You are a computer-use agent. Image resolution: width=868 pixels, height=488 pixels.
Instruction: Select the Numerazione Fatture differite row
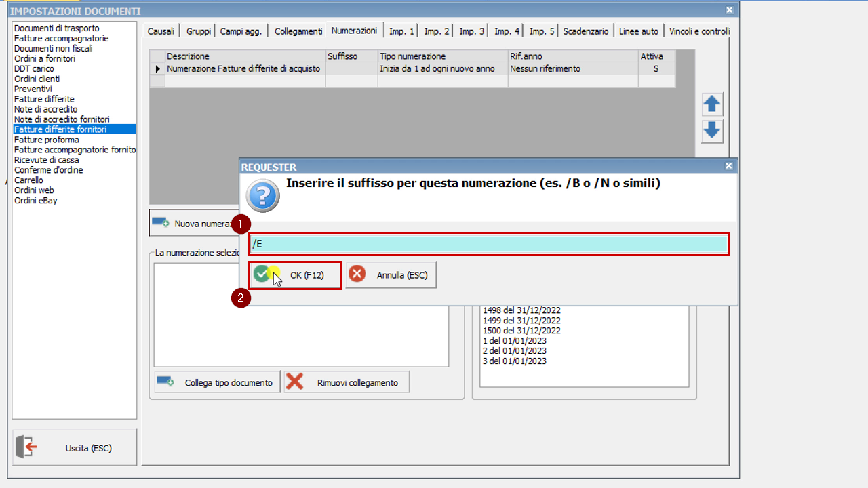[243, 68]
